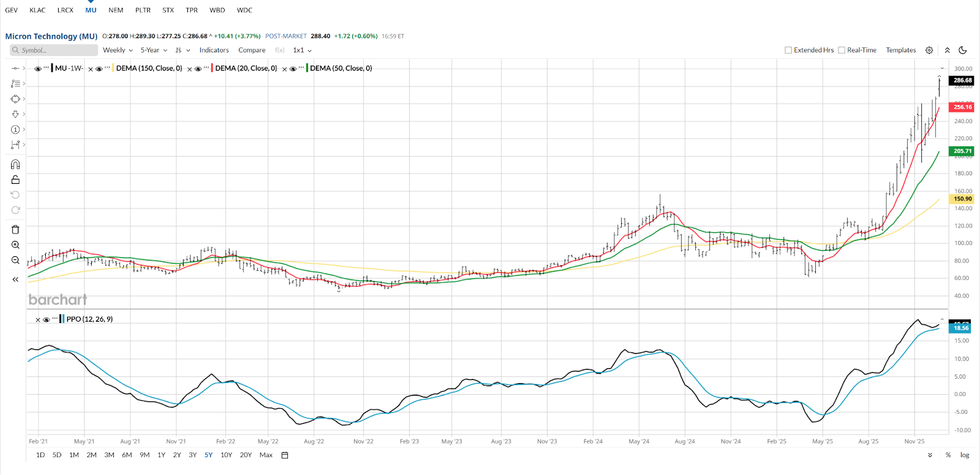Expand measure tool options arrow
Viewport: 980px width, 475px height.
coord(24,145)
